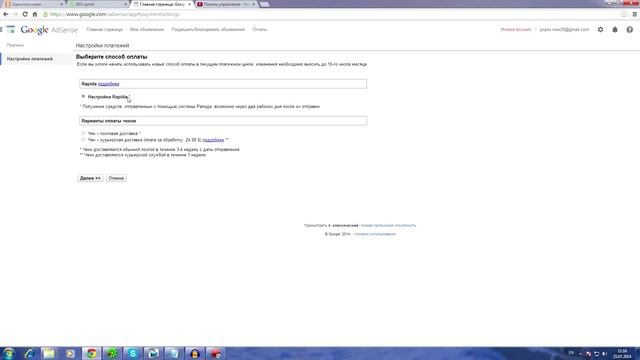Open the Главная страница menu item
Image resolution: width=640 pixels, height=360 pixels.
[104, 29]
